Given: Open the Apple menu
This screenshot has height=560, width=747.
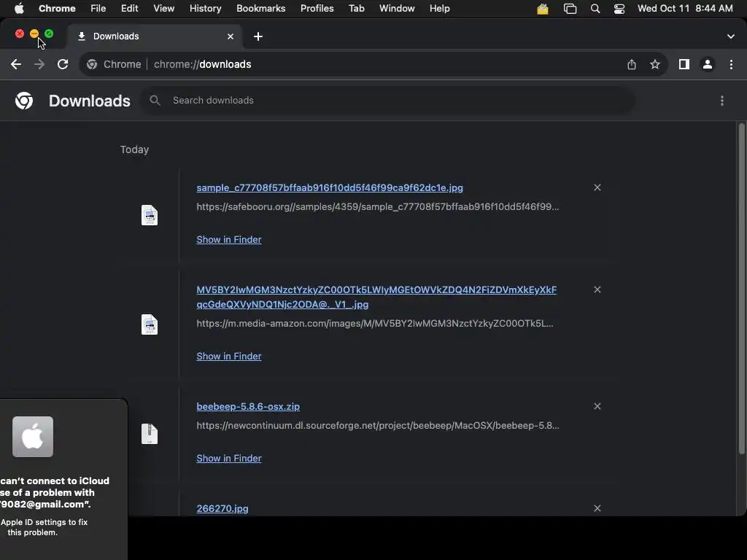Looking at the screenshot, I should click(19, 9).
